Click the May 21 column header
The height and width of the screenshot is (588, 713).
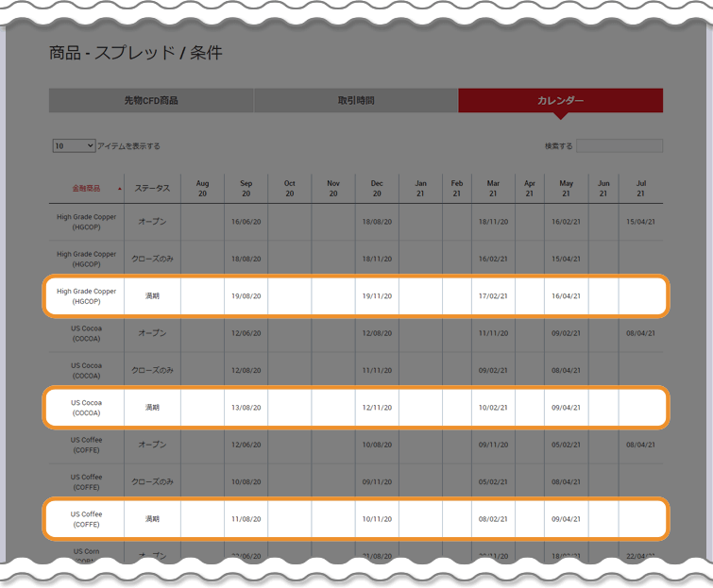coord(566,189)
